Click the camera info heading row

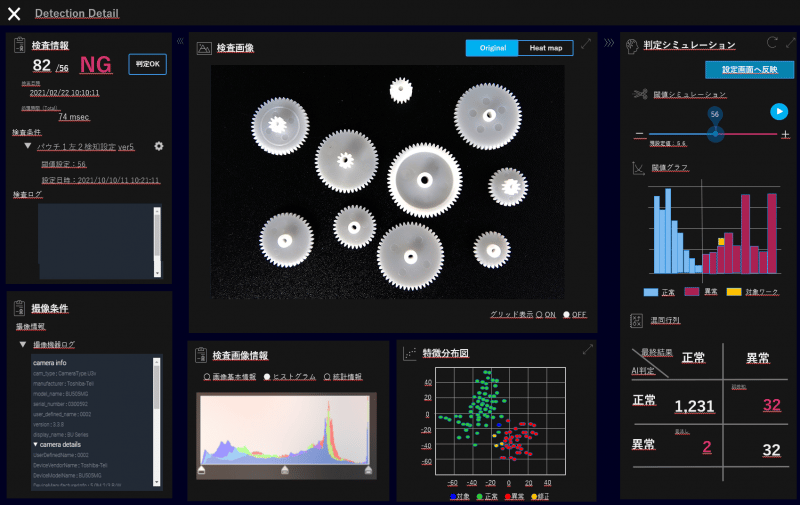click(50, 363)
